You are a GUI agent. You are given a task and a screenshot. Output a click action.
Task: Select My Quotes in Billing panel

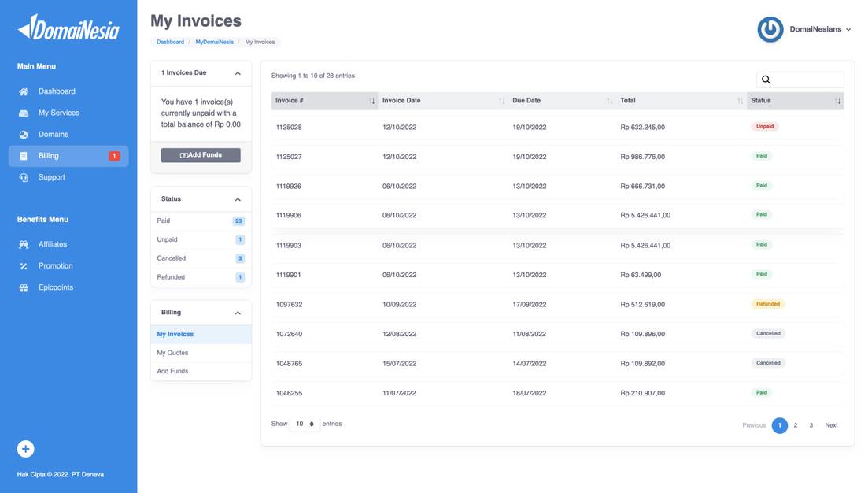(x=172, y=353)
